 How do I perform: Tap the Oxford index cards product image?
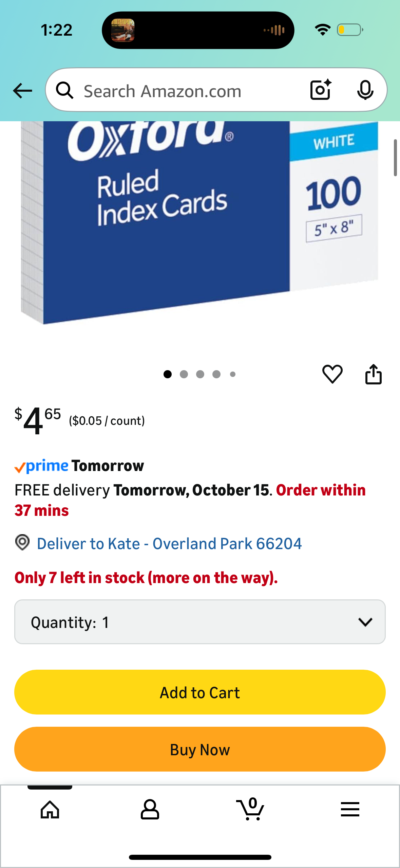click(x=200, y=222)
